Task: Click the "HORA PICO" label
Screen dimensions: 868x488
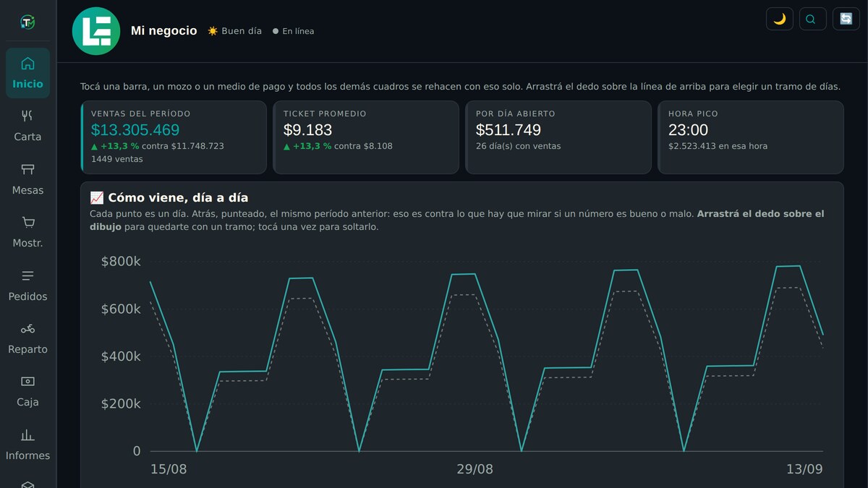Action: (x=693, y=114)
